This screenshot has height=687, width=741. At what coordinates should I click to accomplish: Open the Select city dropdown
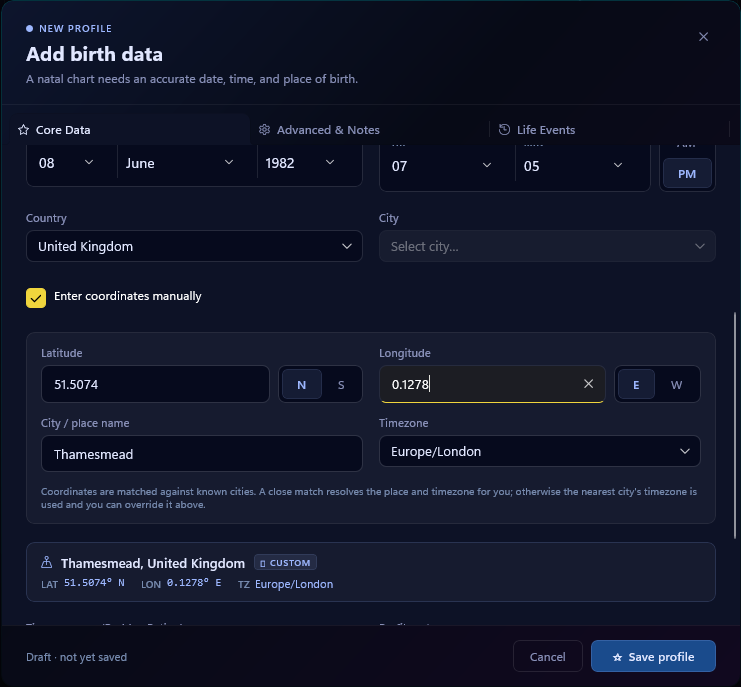(x=547, y=246)
